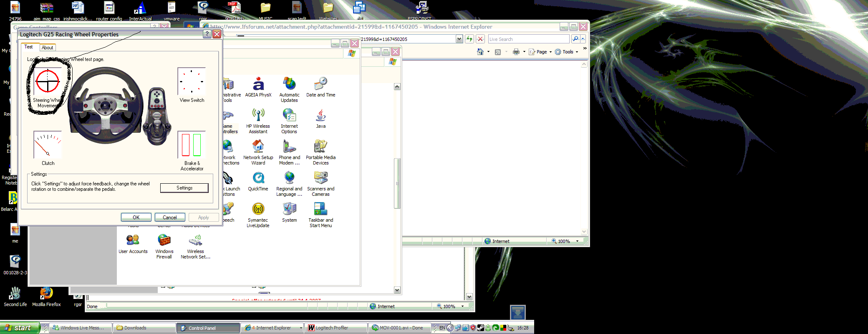Launch Wireless Network Setup icon
Viewport: 868px width, 334px height.
click(x=195, y=246)
